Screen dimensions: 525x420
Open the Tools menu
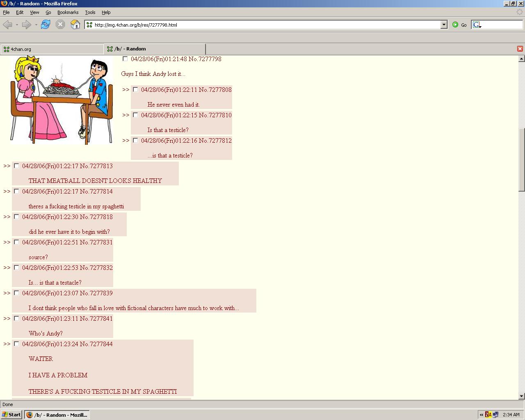point(90,12)
